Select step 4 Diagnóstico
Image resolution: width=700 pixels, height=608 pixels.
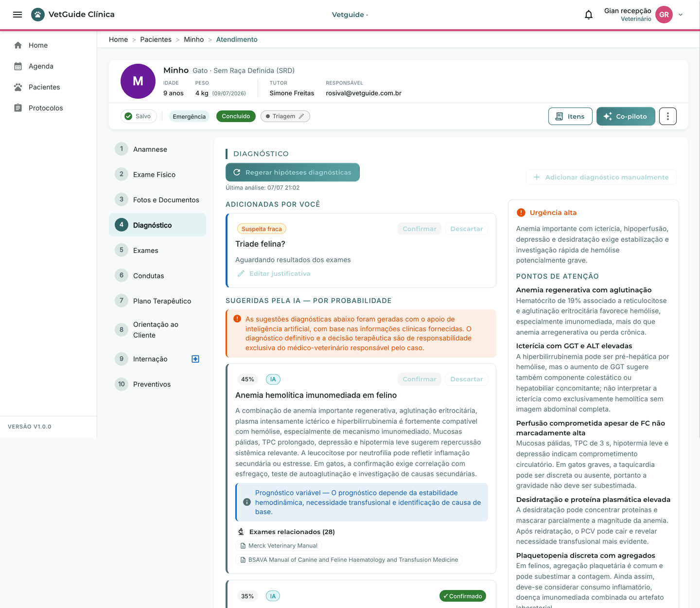157,225
